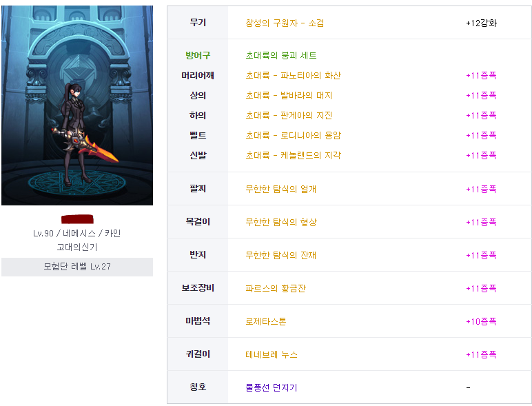The height and width of the screenshot is (406, 532).
Task: Click the 목걸이 row label
Action: (x=198, y=222)
